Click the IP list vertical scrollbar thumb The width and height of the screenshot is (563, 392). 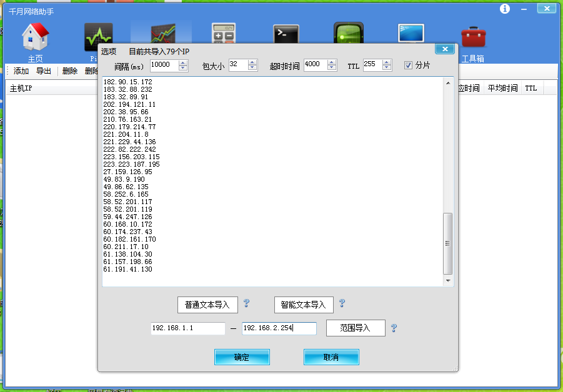pyautogui.click(x=447, y=243)
